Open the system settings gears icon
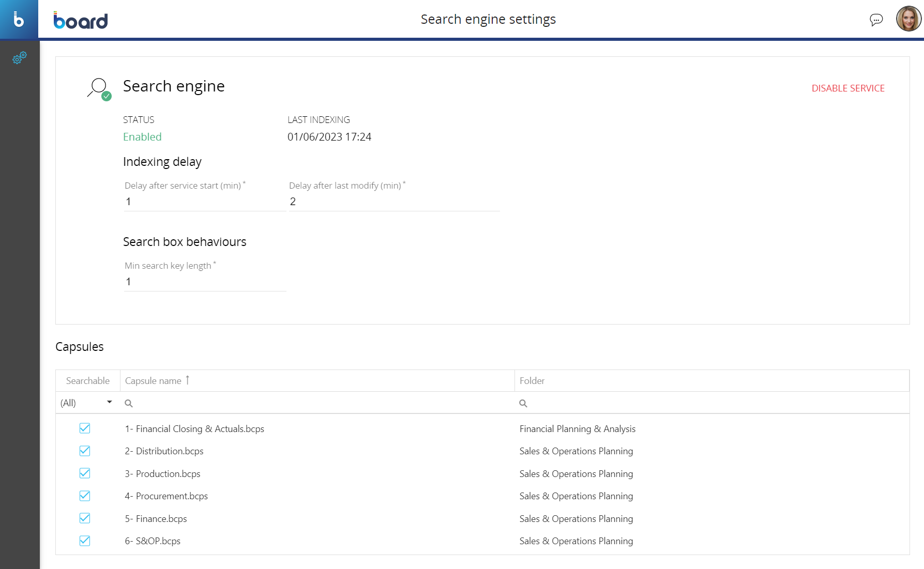This screenshot has width=924, height=569. (x=19, y=58)
